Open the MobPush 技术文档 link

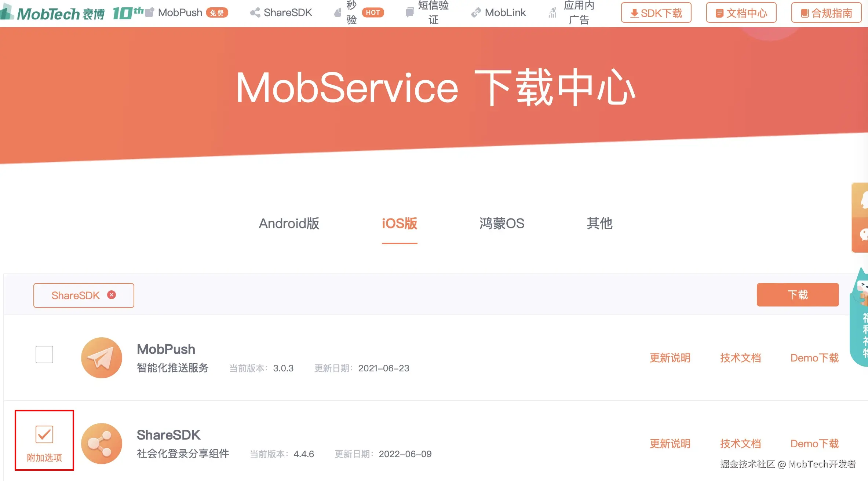pos(740,358)
